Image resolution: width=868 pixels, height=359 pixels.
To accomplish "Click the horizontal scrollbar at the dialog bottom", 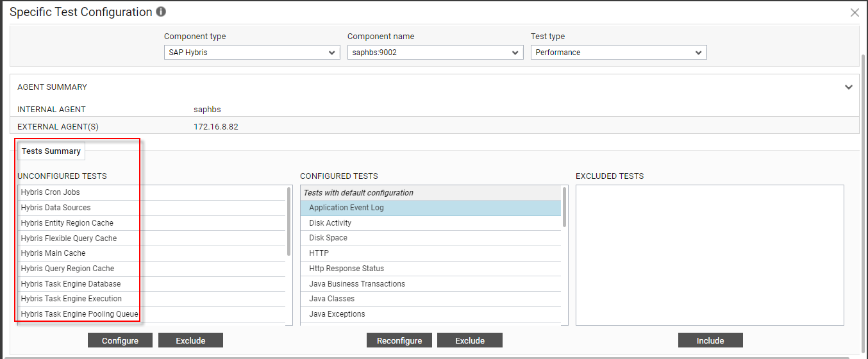I will [x=426, y=357].
